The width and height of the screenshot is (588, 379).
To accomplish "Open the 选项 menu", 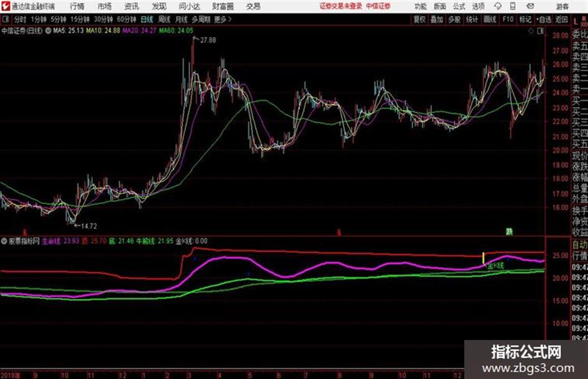I will click(x=478, y=6).
